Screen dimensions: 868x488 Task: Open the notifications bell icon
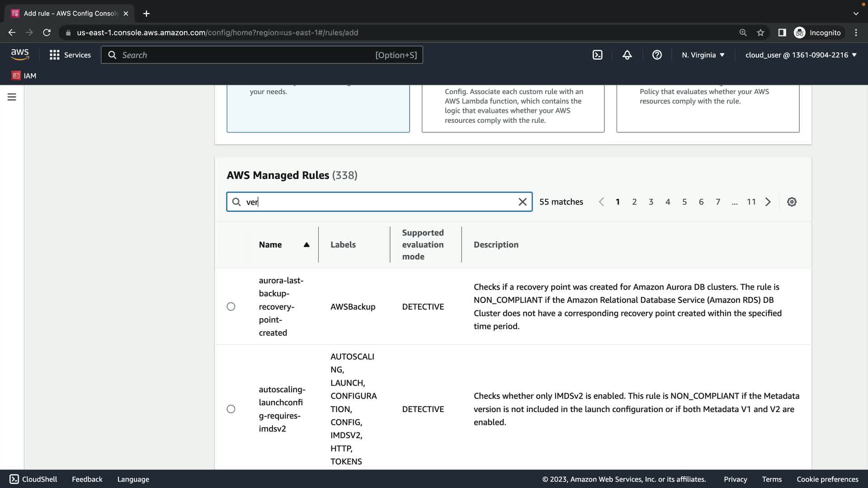[x=627, y=55]
